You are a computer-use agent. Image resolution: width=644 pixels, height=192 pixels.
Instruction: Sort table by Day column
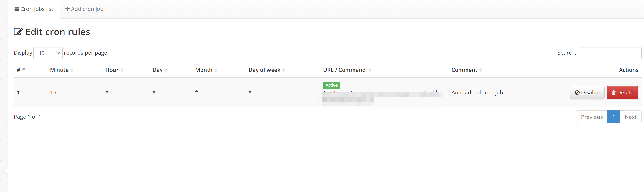pyautogui.click(x=160, y=70)
